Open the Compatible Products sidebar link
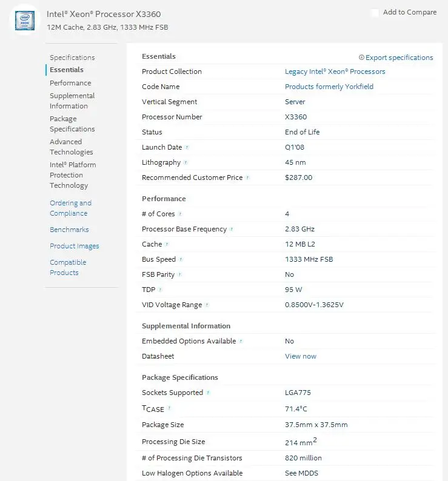The image size is (448, 481). 68,267
